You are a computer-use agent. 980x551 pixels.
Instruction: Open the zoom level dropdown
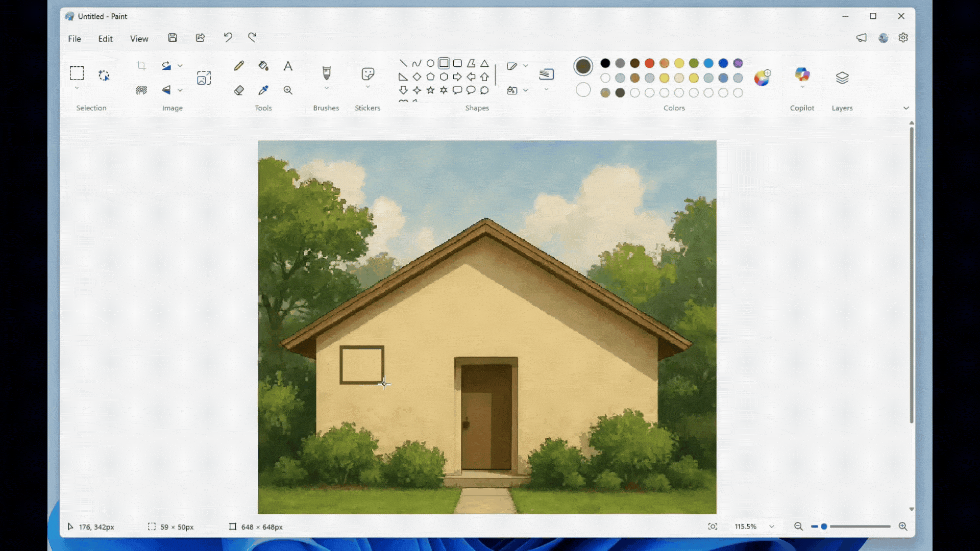tap(772, 527)
